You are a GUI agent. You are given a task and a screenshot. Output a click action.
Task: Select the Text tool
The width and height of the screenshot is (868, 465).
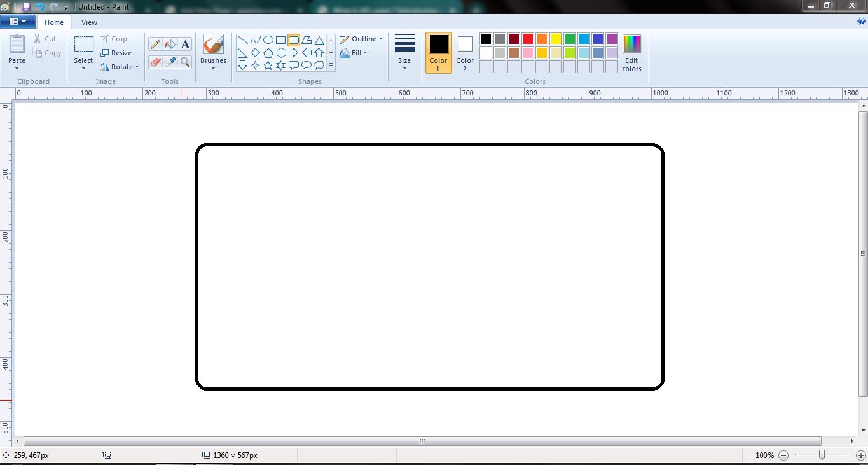184,44
